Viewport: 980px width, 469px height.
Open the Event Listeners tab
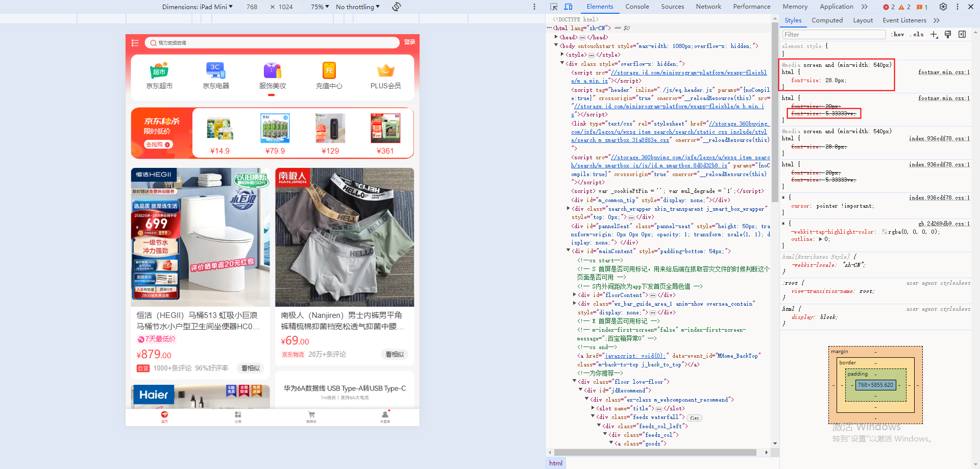point(904,20)
